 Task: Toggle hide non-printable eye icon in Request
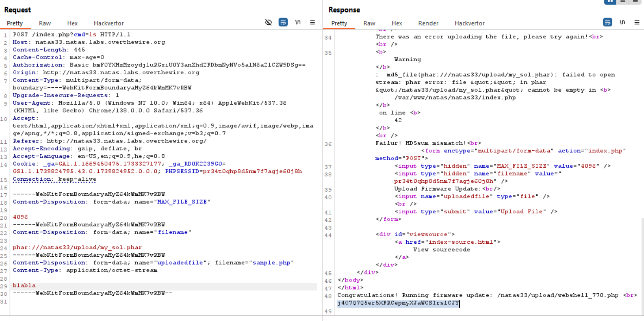coord(269,23)
